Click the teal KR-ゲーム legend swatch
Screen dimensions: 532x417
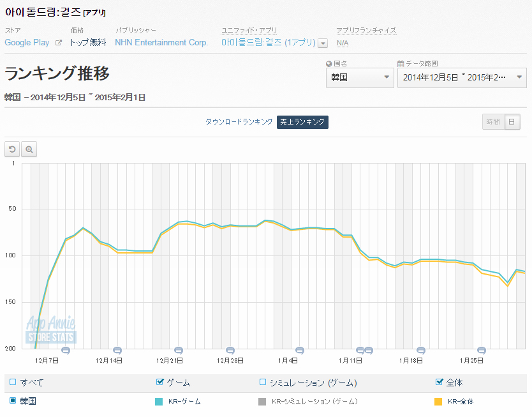pos(159,402)
